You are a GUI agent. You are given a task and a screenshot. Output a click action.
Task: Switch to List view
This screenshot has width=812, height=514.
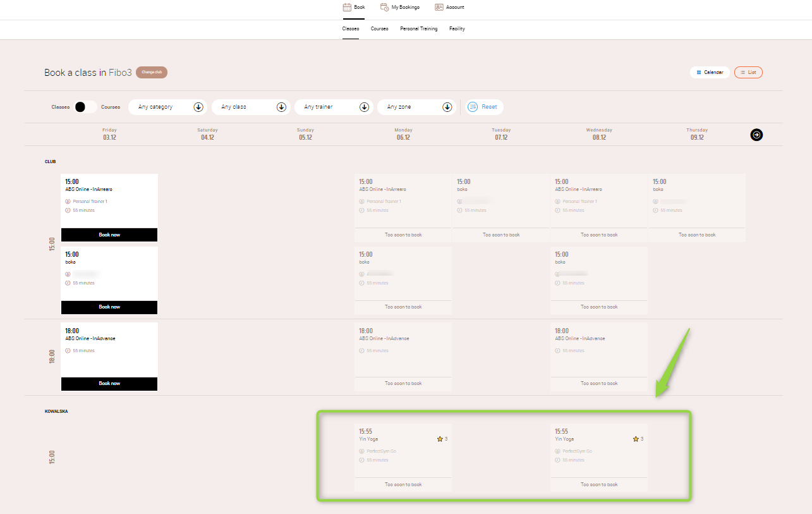(x=748, y=73)
